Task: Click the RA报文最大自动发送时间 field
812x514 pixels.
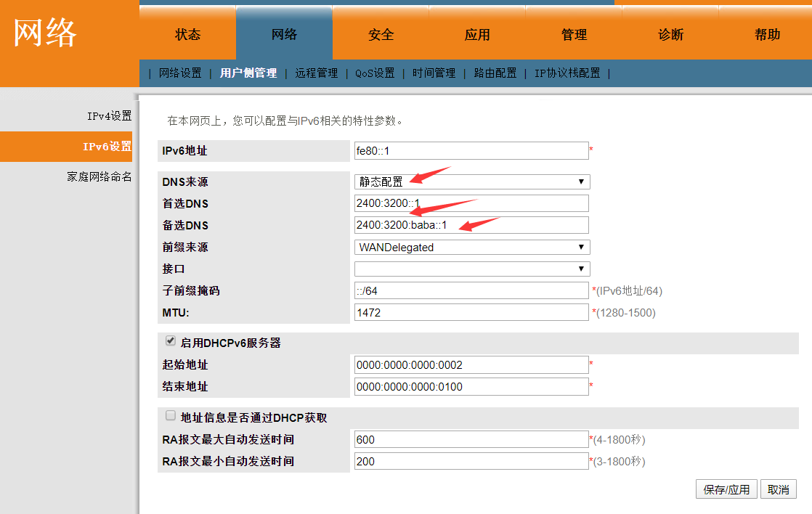Action: [471, 439]
